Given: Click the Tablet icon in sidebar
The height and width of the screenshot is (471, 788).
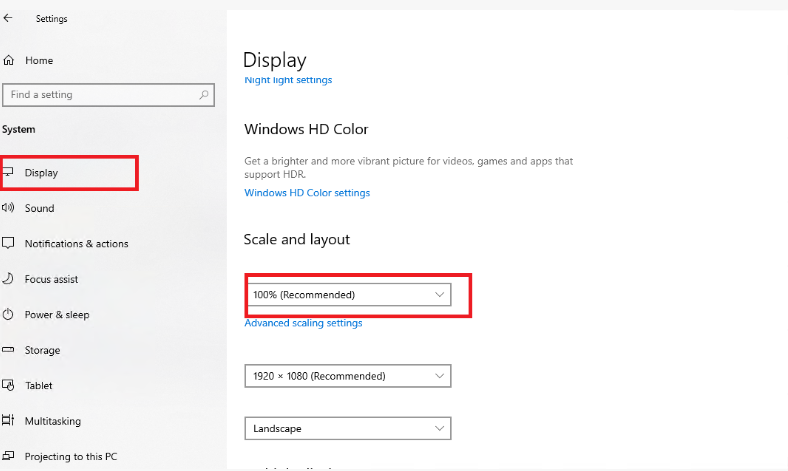Looking at the screenshot, I should [8, 385].
